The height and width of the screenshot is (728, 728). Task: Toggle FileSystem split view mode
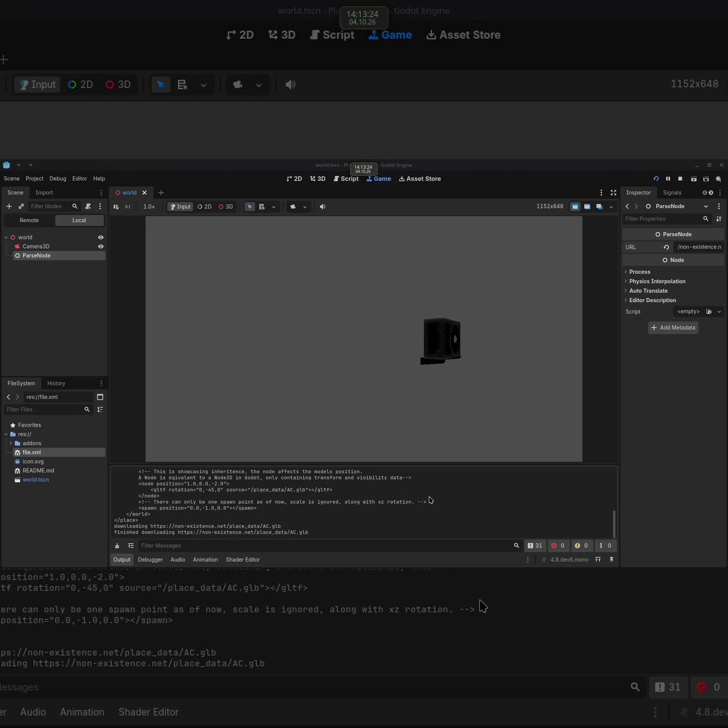[100, 397]
